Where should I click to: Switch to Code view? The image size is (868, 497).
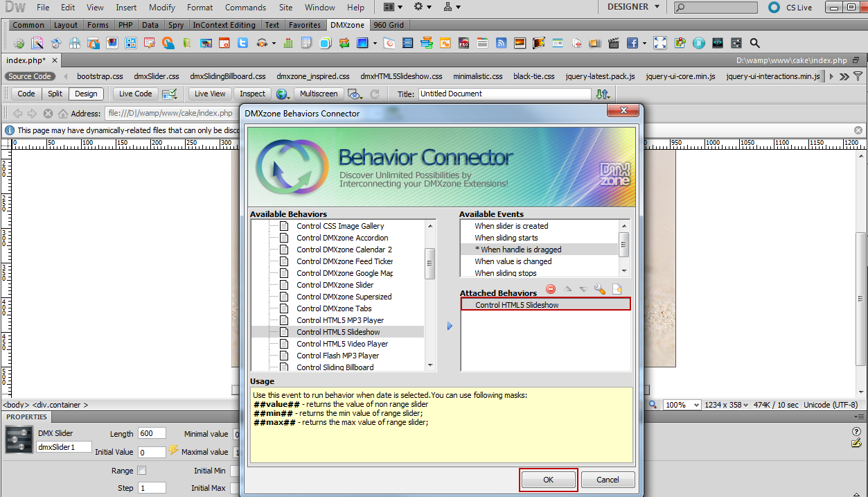[26, 94]
